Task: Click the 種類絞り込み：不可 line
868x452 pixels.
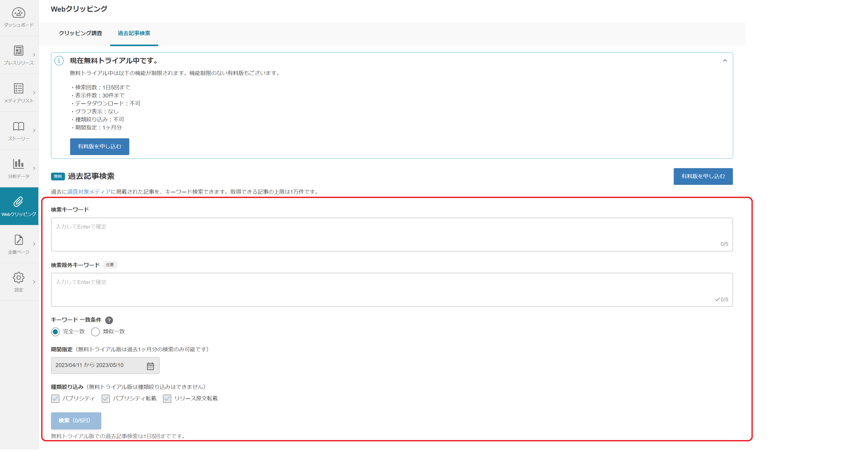Action: click(98, 120)
